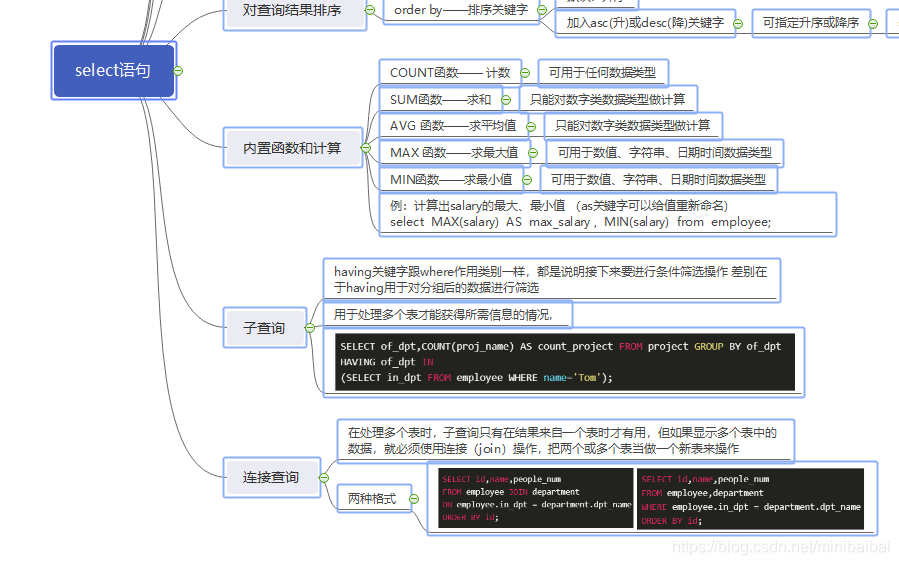Collapse the AVG 函数——求平均值 node

(531, 126)
